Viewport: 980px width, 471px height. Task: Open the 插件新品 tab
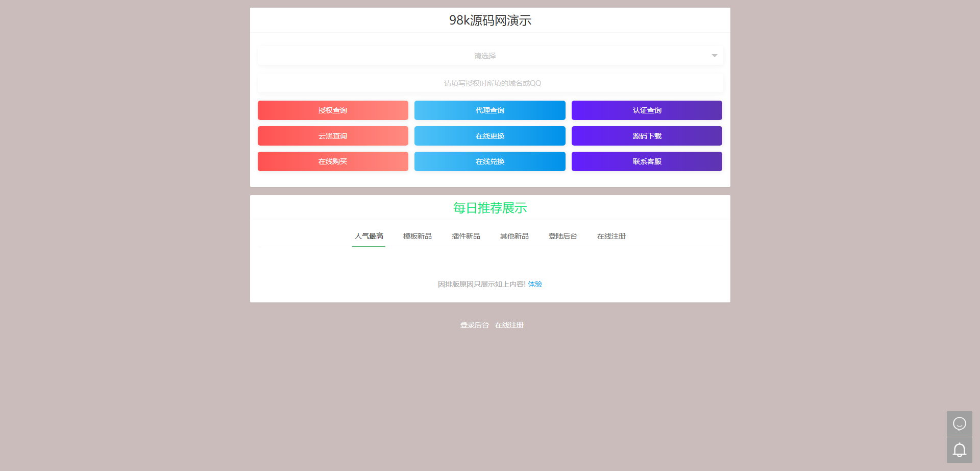pyautogui.click(x=465, y=236)
